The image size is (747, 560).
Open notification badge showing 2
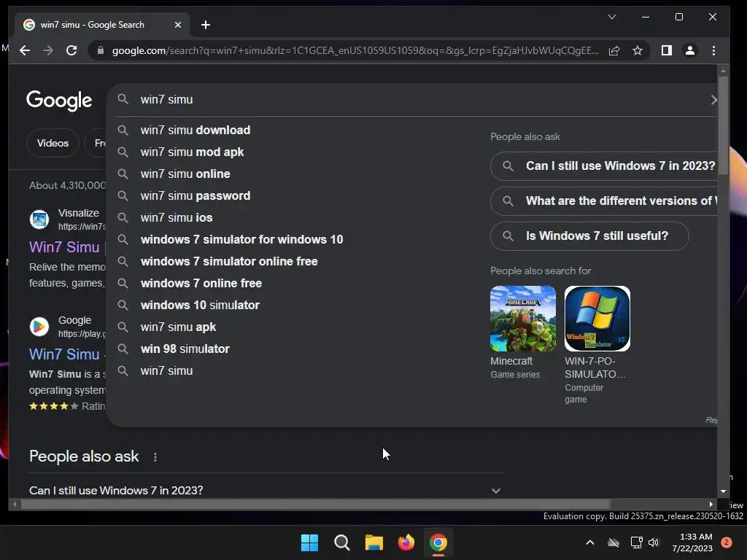727,542
